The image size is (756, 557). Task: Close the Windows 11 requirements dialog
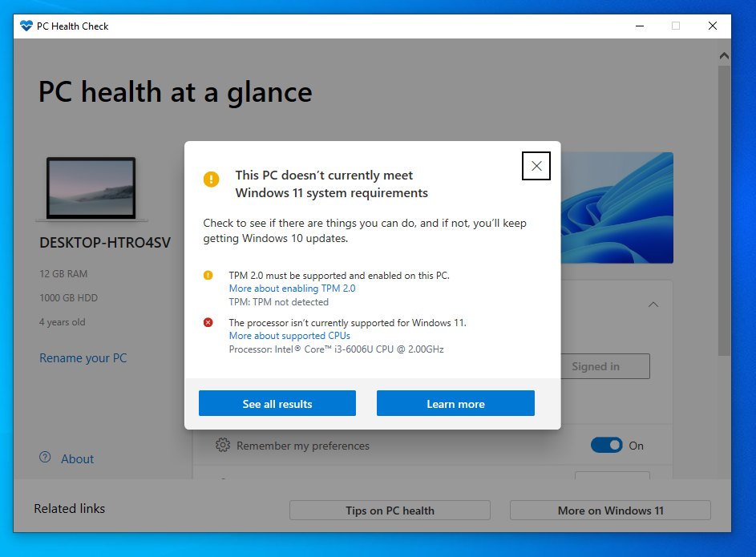click(x=536, y=166)
